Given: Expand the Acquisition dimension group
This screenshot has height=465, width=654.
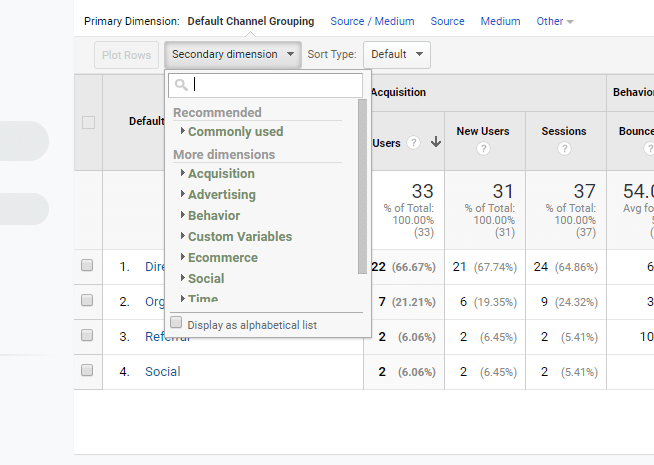Looking at the screenshot, I should [x=221, y=173].
